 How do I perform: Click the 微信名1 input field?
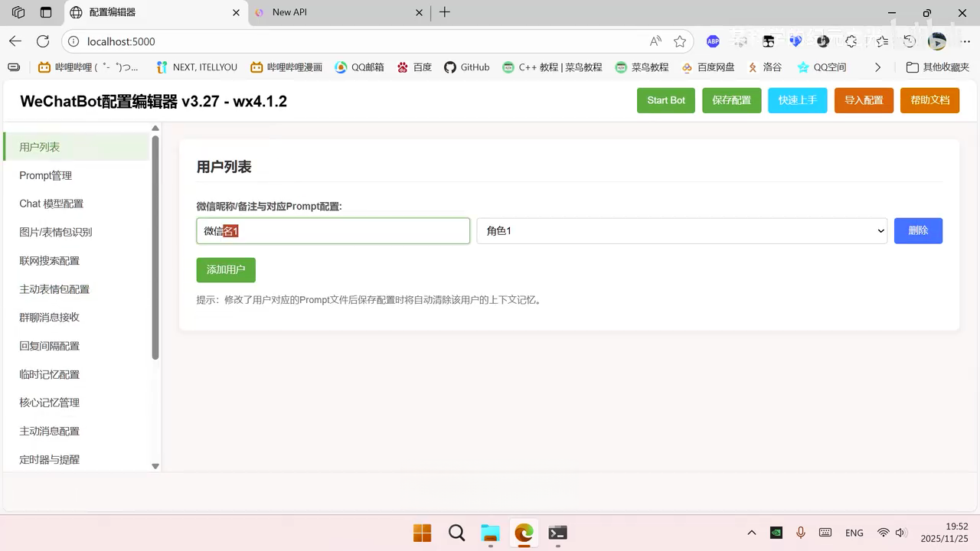click(333, 230)
